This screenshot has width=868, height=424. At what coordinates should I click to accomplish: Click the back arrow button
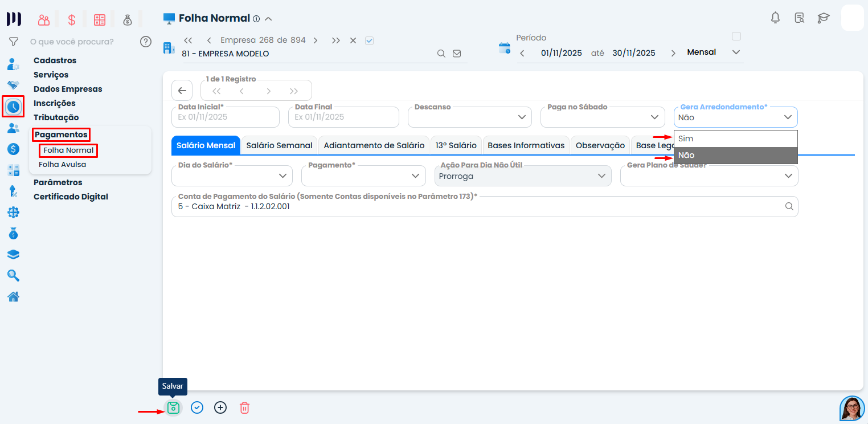pos(182,90)
